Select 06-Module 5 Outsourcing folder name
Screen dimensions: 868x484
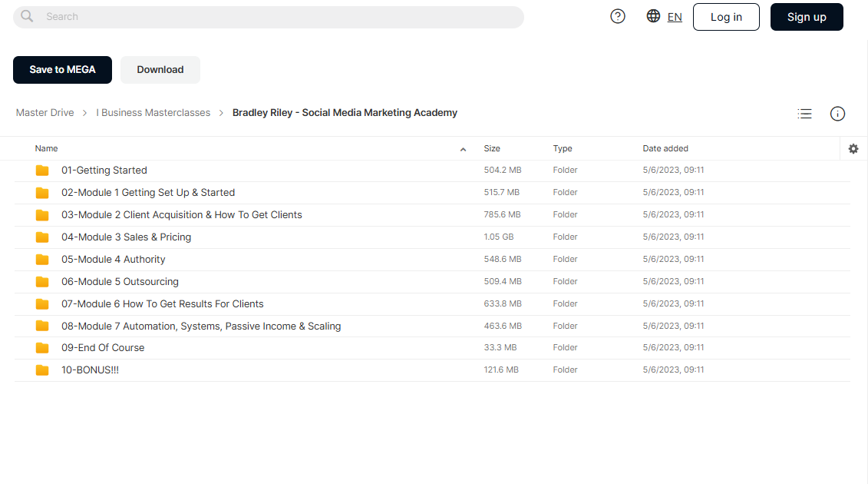[120, 282]
